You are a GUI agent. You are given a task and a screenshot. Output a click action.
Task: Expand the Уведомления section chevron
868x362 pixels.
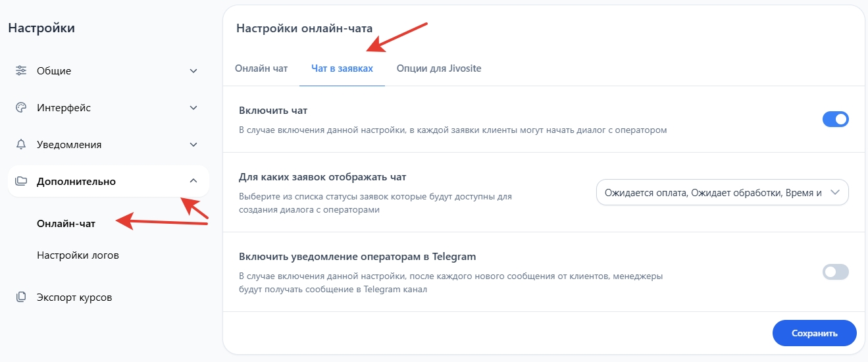tap(193, 144)
